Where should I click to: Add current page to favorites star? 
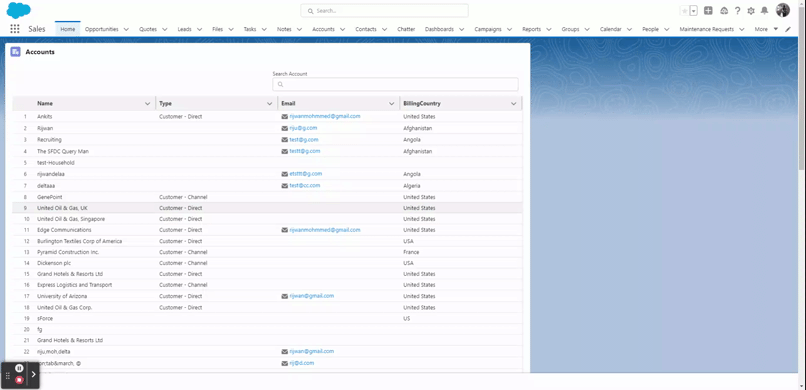[x=685, y=11]
